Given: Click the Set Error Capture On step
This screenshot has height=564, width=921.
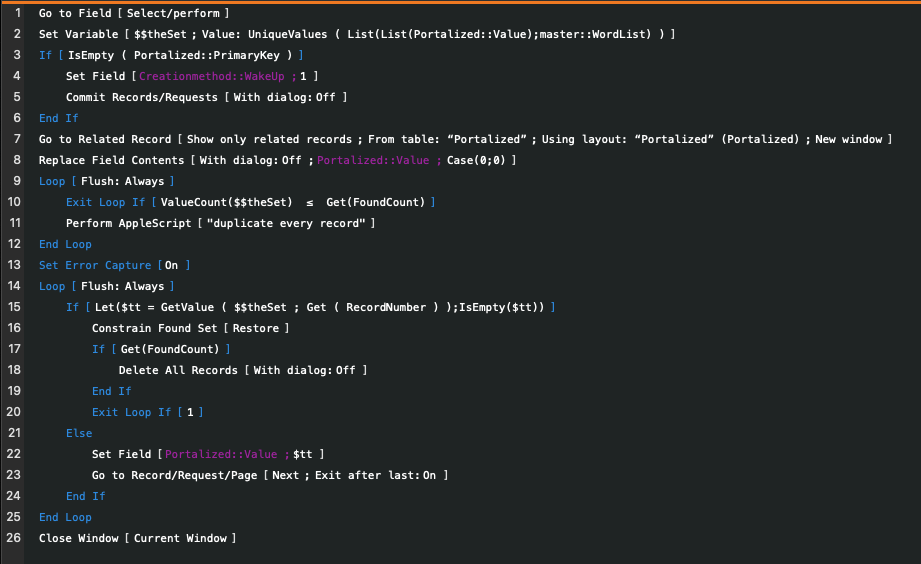Looking at the screenshot, I should click(115, 265).
